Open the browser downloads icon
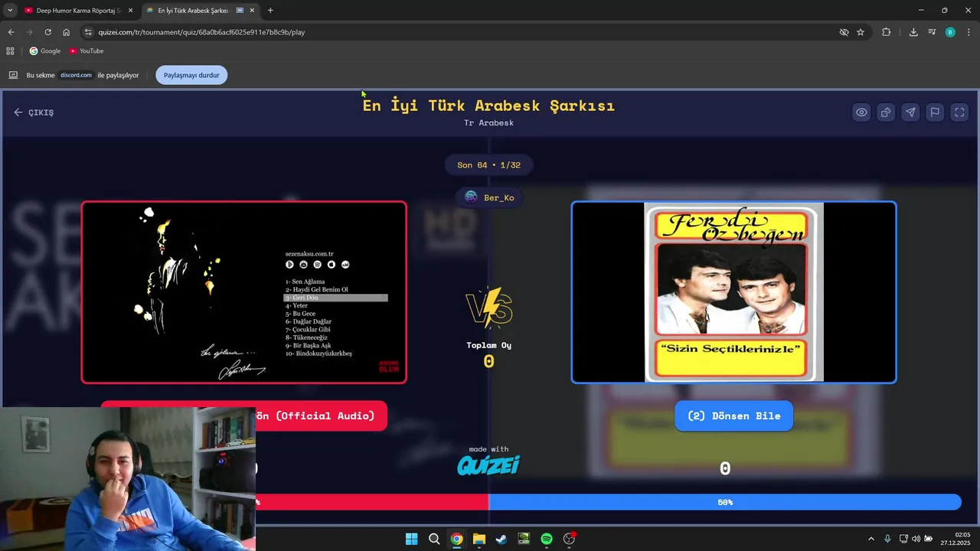The image size is (980, 551). [x=913, y=32]
